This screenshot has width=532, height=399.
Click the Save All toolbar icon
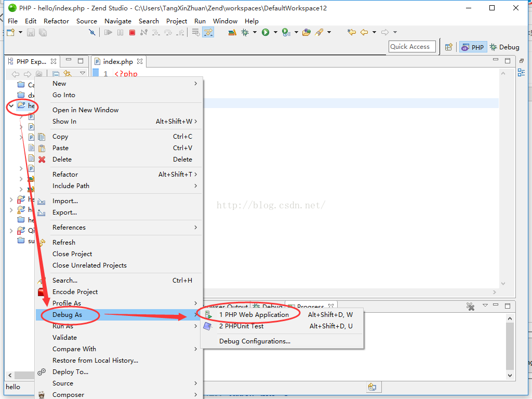point(43,33)
